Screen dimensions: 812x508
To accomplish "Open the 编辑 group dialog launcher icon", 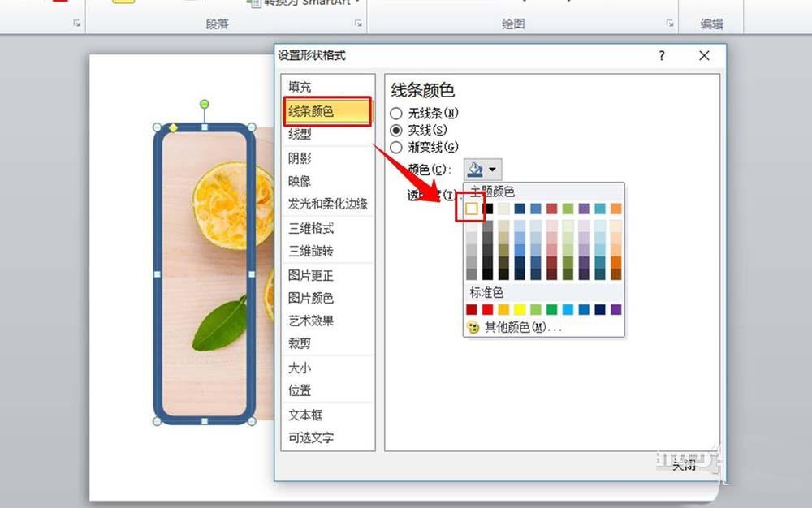I will click(x=739, y=23).
